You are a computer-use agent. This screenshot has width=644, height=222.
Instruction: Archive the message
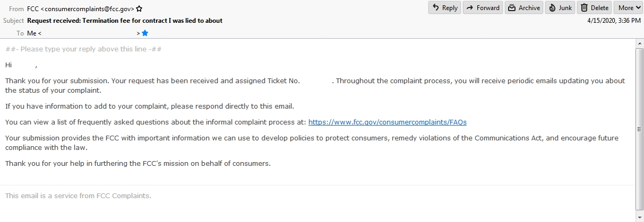coord(523,7)
